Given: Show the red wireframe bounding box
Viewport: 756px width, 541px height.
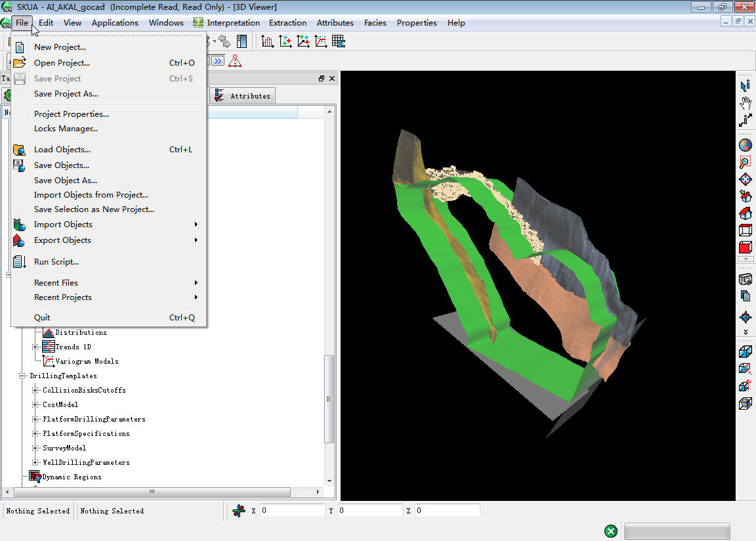Looking at the screenshot, I should [745, 230].
